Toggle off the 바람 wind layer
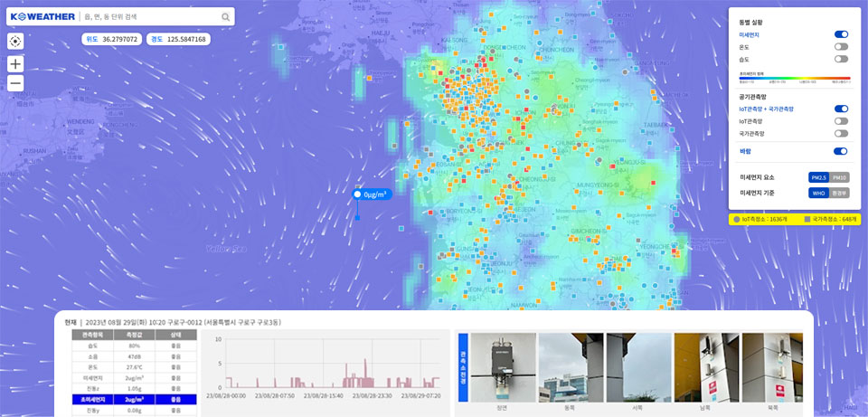 (x=841, y=151)
